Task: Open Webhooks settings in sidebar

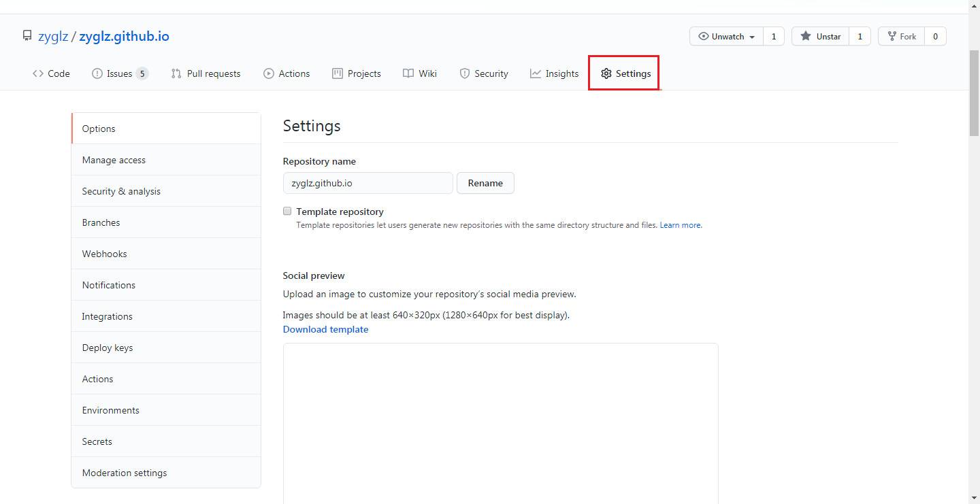Action: [x=104, y=254]
